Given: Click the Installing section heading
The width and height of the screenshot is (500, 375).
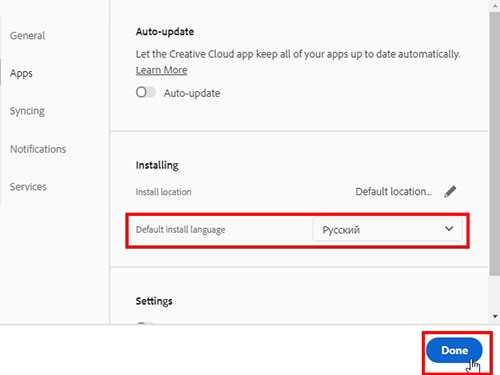Looking at the screenshot, I should [x=157, y=165].
